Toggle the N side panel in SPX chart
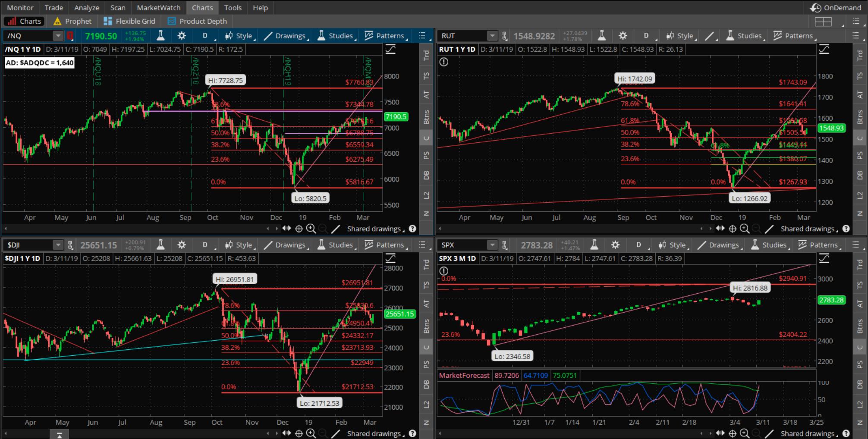Viewport: 868px width, 439px height. [x=860, y=423]
